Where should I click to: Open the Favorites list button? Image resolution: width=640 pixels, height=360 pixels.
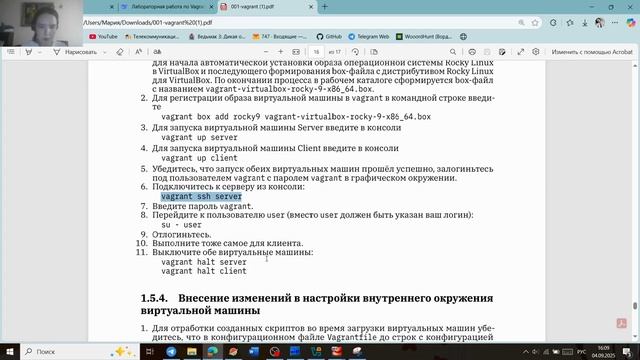pos(570,23)
